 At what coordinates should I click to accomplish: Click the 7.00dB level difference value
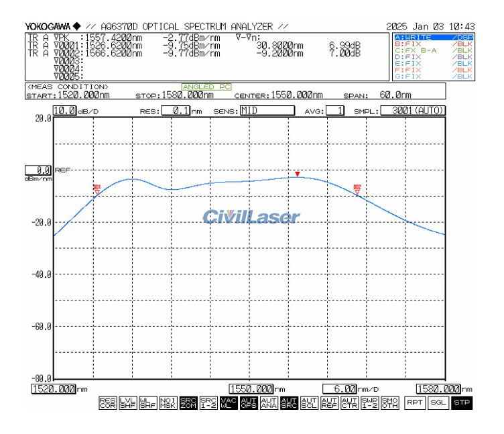pyautogui.click(x=344, y=53)
